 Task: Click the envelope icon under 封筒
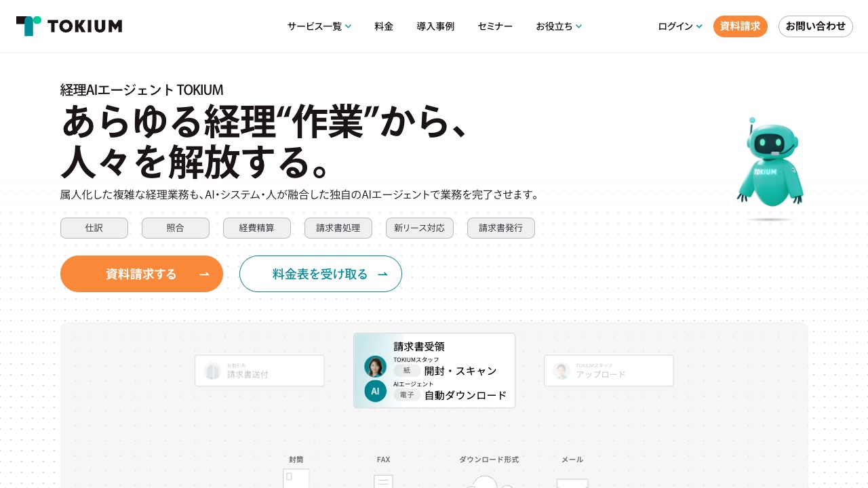coord(296,479)
